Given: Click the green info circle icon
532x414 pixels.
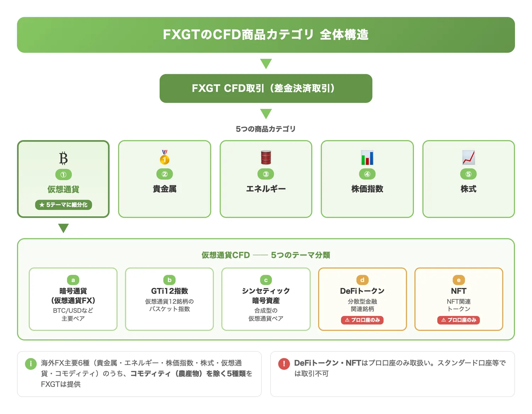Looking at the screenshot, I should point(31,364).
